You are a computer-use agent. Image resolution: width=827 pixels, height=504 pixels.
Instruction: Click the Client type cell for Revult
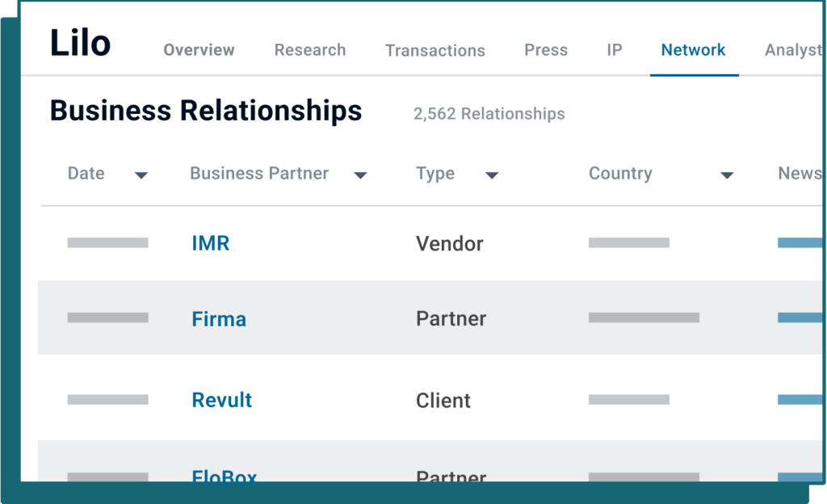pos(443,400)
